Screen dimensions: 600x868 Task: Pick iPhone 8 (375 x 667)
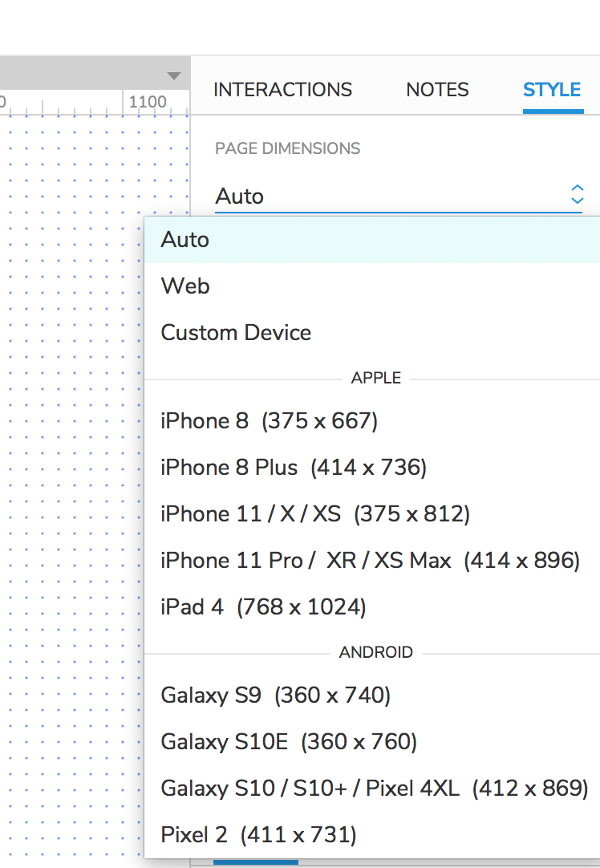click(x=372, y=421)
